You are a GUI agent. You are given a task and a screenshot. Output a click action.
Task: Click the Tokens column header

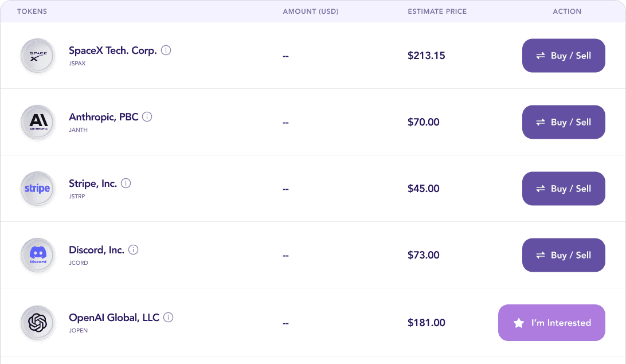coord(32,11)
